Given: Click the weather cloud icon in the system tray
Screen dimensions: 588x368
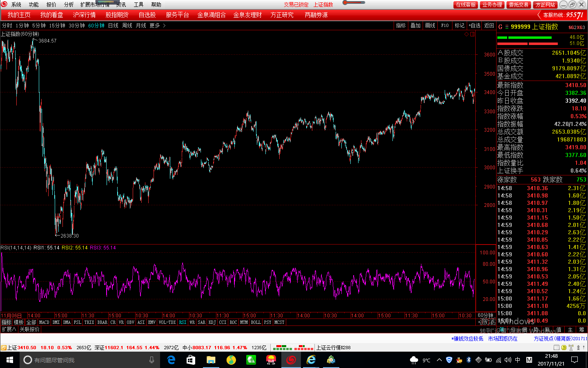Looking at the screenshot, I should (414, 360).
